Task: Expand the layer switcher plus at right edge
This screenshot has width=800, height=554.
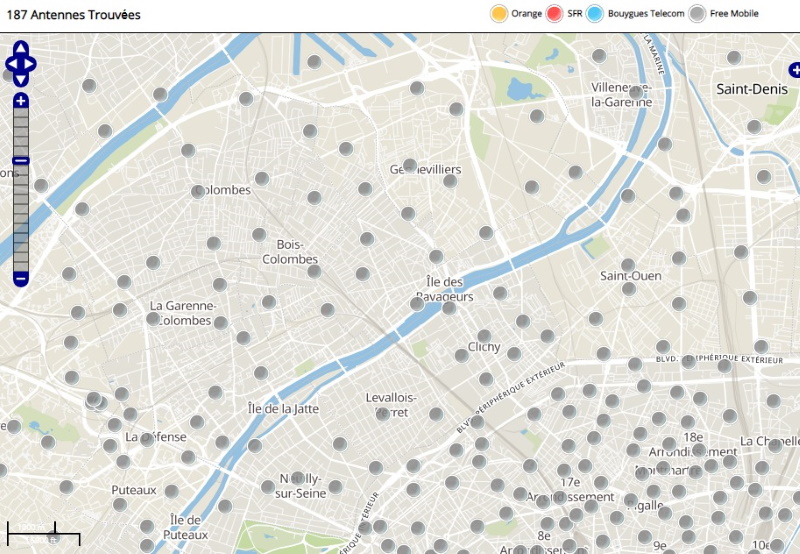Action: coord(794,70)
